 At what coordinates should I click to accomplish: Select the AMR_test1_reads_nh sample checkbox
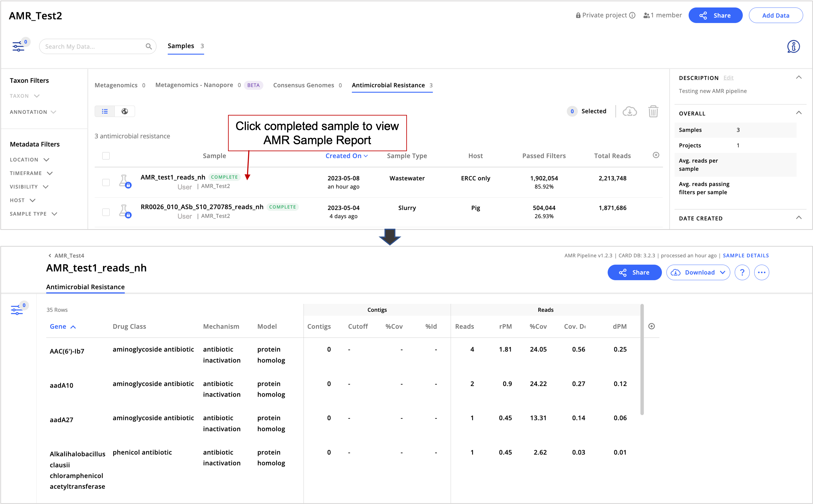click(106, 182)
